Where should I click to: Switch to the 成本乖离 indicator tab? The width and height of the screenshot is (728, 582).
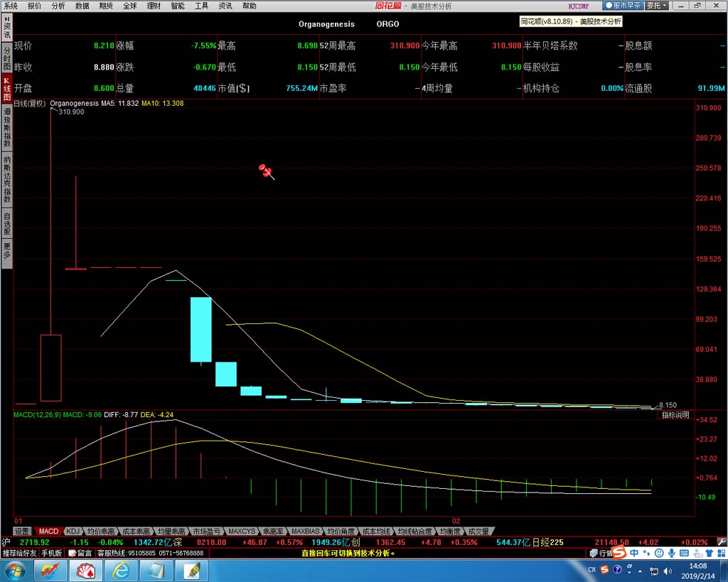[136, 531]
